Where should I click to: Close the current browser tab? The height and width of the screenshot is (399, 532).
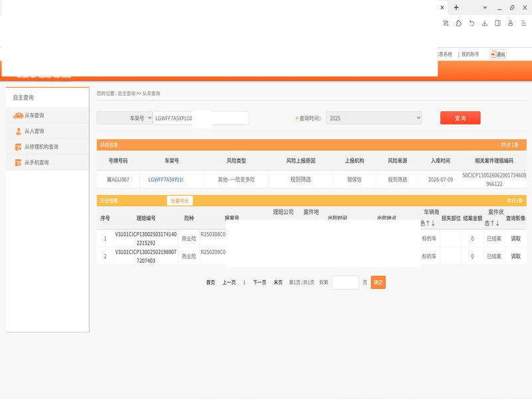tap(442, 7)
